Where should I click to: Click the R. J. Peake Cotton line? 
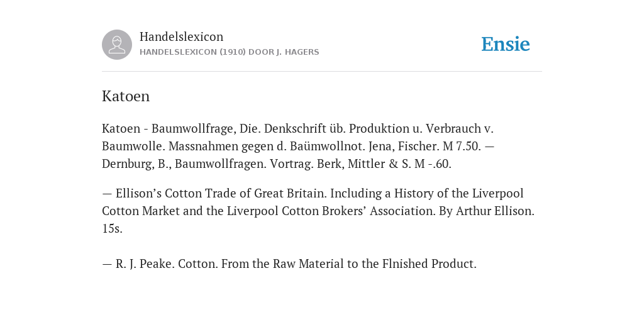[289, 264]
